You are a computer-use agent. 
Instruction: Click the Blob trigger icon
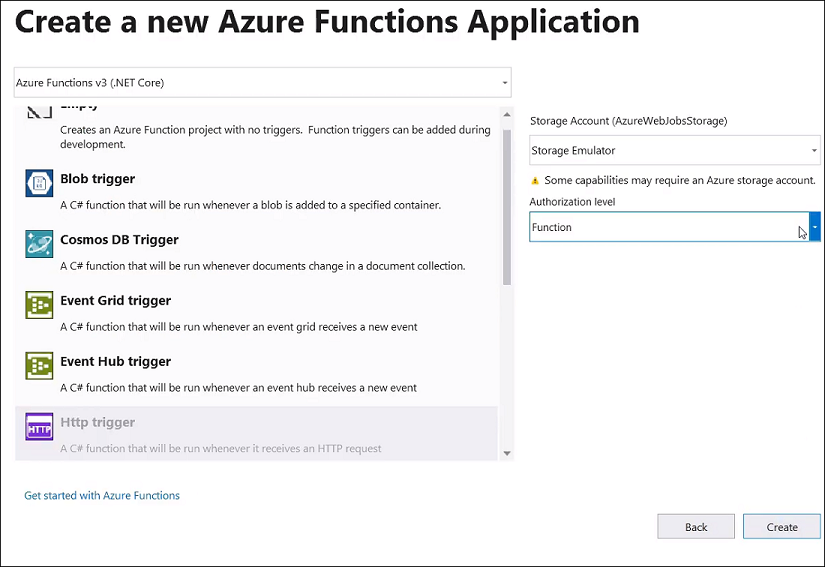(x=39, y=183)
